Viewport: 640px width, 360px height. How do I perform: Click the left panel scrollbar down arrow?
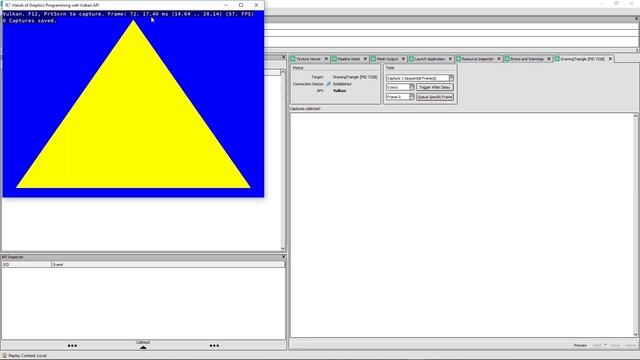tap(283, 248)
